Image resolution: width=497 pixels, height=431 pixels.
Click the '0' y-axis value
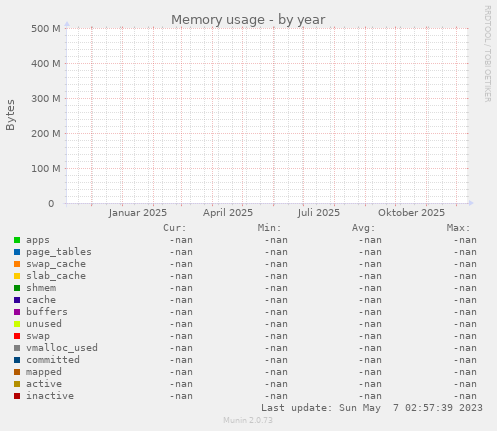(51, 204)
